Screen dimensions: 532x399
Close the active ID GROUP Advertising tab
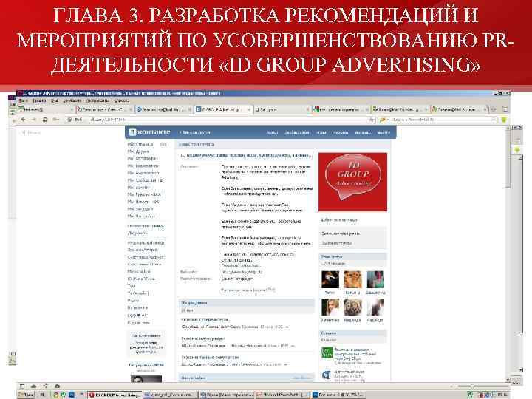pos(249,109)
